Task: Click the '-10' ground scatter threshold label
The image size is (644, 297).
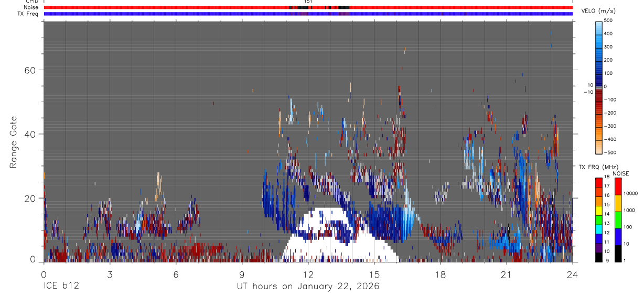Action: pyautogui.click(x=587, y=92)
